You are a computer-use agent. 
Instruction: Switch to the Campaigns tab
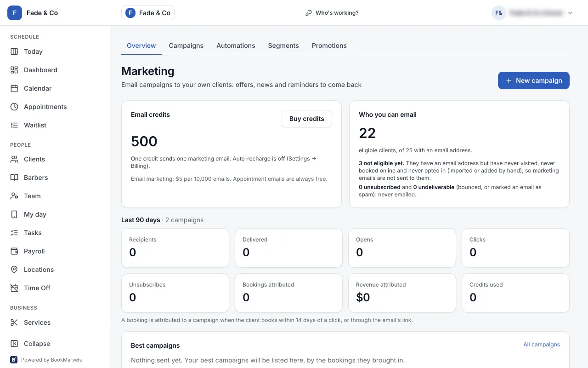186,46
